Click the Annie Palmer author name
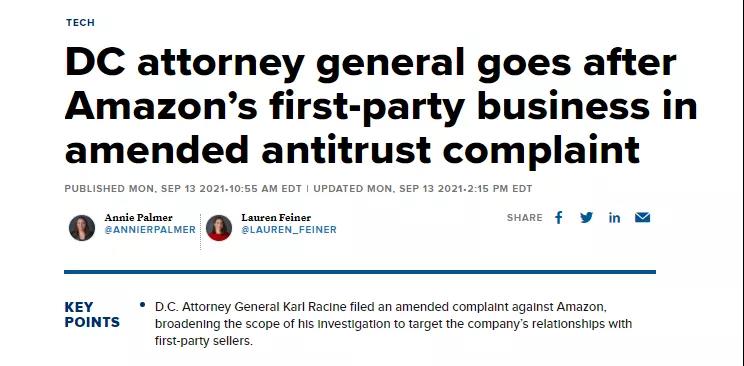 [138, 218]
